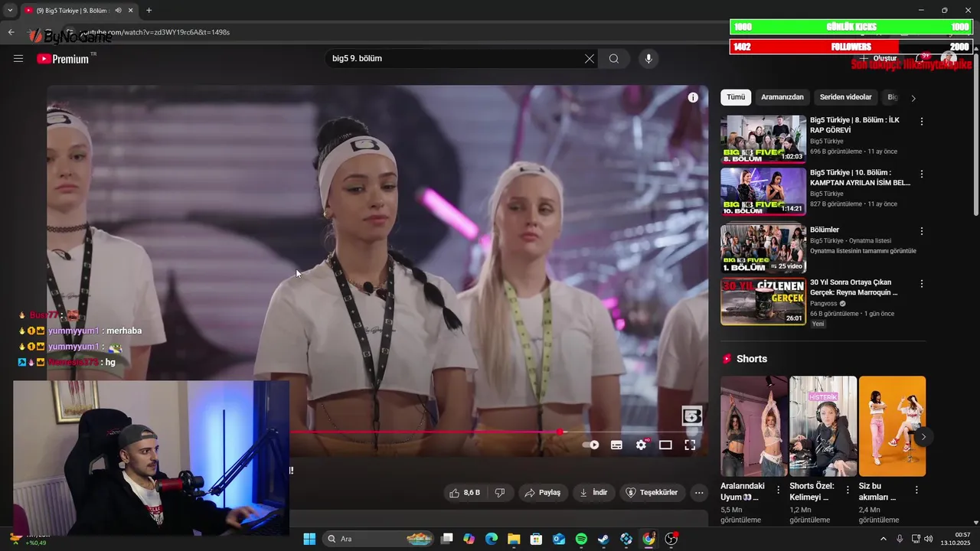Open 10. Bölüm video thumbnail

pyautogui.click(x=763, y=192)
